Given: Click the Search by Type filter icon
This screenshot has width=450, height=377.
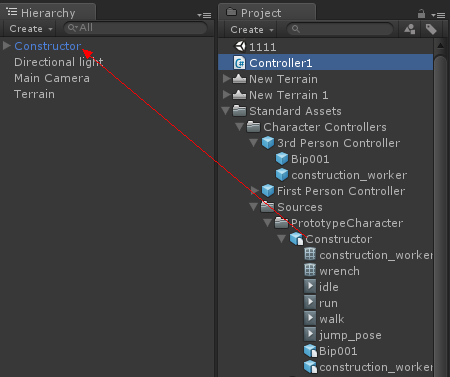Looking at the screenshot, I should 410,29.
